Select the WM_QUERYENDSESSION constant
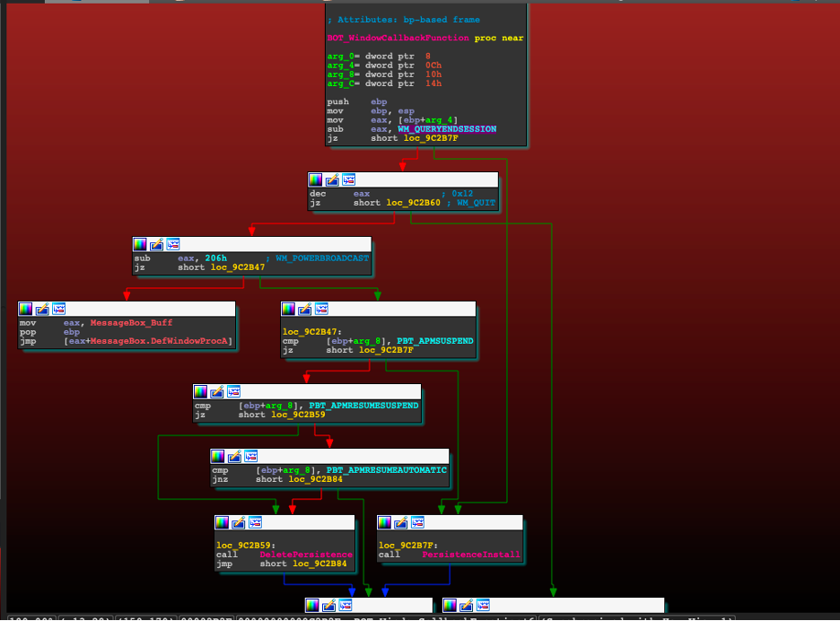The height and width of the screenshot is (621, 840). tap(447, 129)
